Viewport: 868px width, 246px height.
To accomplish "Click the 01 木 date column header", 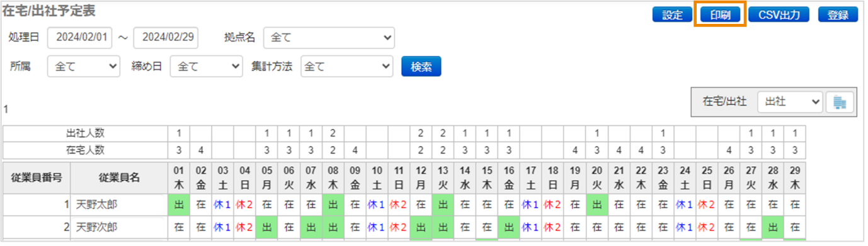I will coord(179,178).
